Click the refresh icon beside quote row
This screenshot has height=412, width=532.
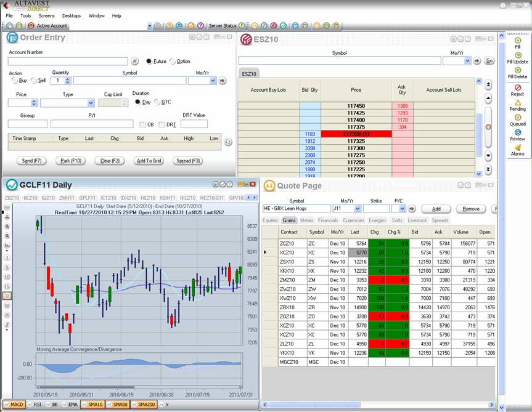[x=228, y=142]
